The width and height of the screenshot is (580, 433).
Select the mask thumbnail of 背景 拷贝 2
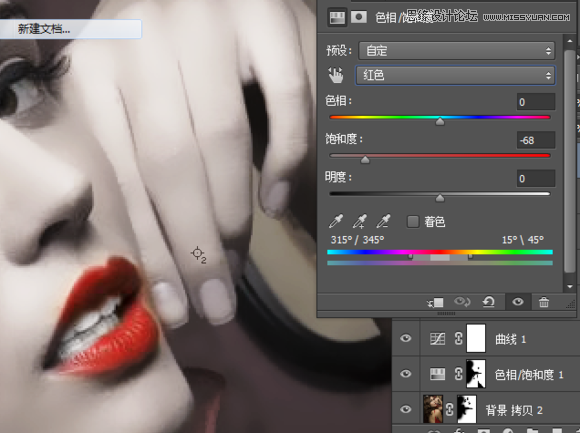click(467, 409)
